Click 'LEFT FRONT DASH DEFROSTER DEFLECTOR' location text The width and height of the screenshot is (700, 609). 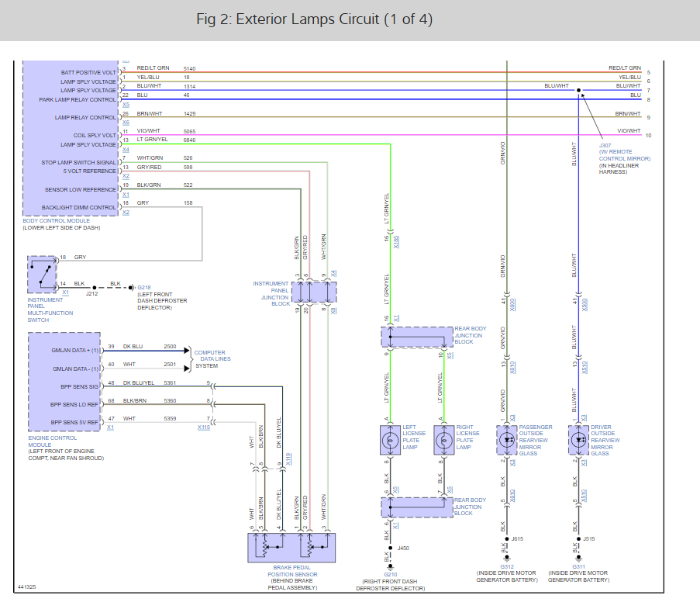[162, 301]
